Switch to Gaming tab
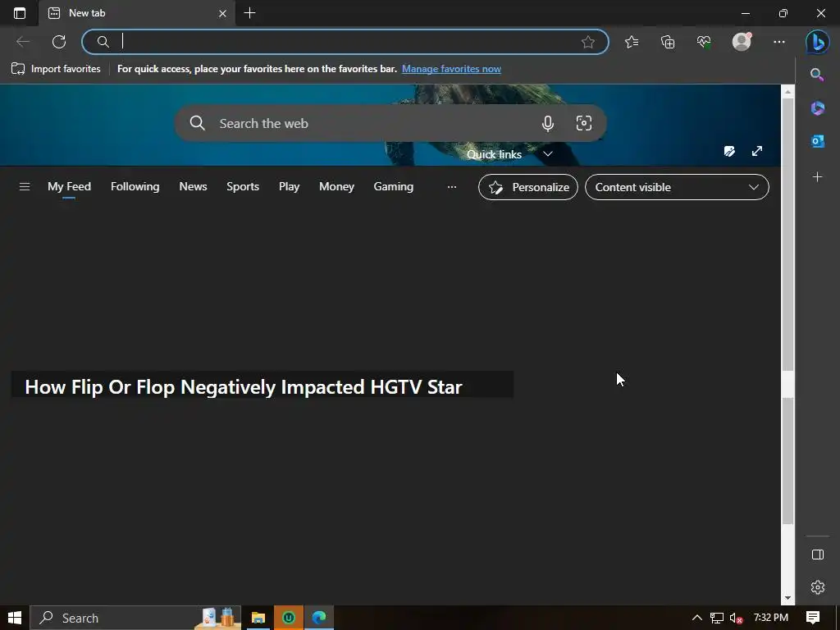The width and height of the screenshot is (840, 630). 393,186
